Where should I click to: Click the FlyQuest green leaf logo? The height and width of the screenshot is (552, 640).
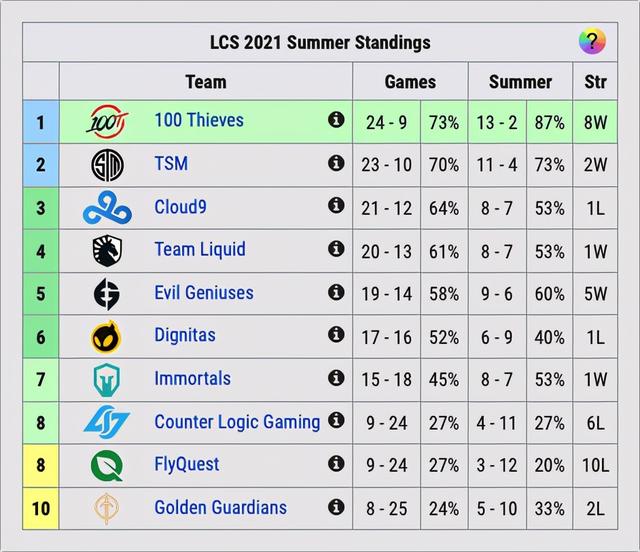coord(107,465)
